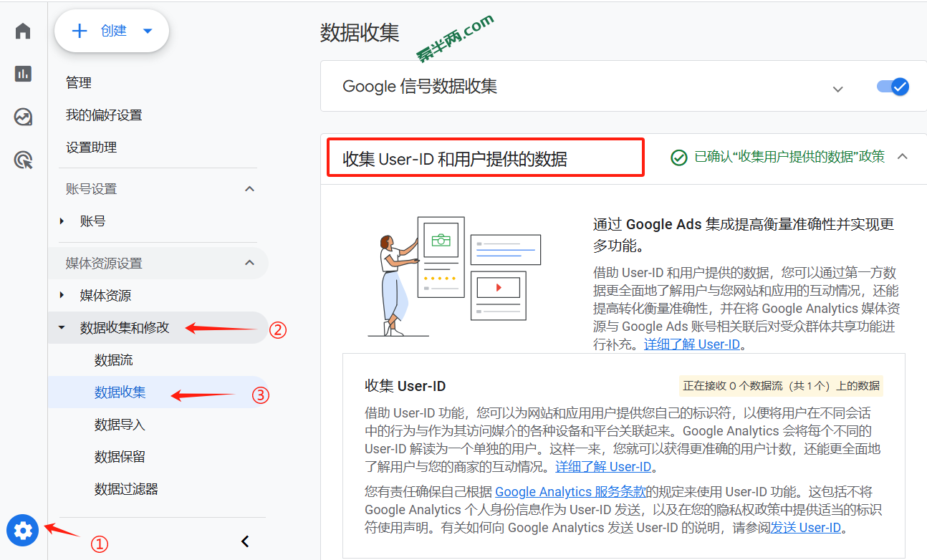
Task: Open Admin via the blue gear icon
Action: click(x=23, y=531)
